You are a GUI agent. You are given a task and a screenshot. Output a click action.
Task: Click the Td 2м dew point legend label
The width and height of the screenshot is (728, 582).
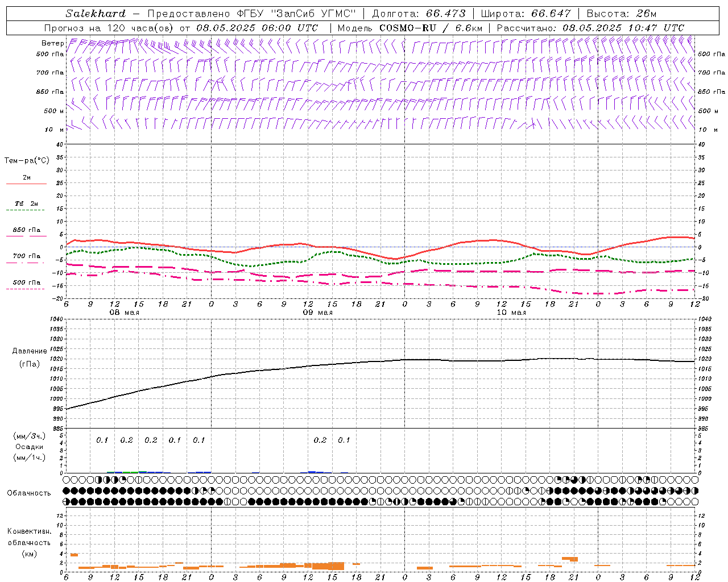(27, 203)
